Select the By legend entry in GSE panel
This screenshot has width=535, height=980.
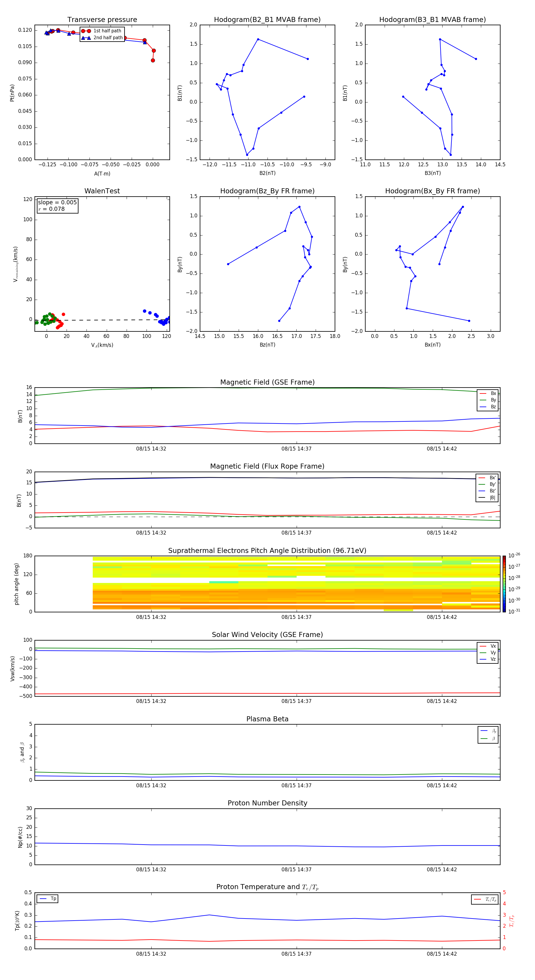[488, 400]
